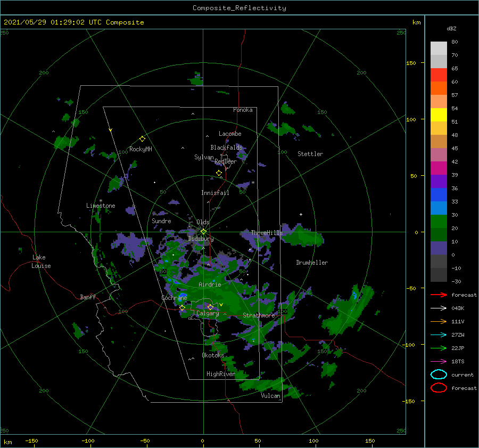Click the Ponoka city label
479x448 pixels.
click(x=243, y=110)
